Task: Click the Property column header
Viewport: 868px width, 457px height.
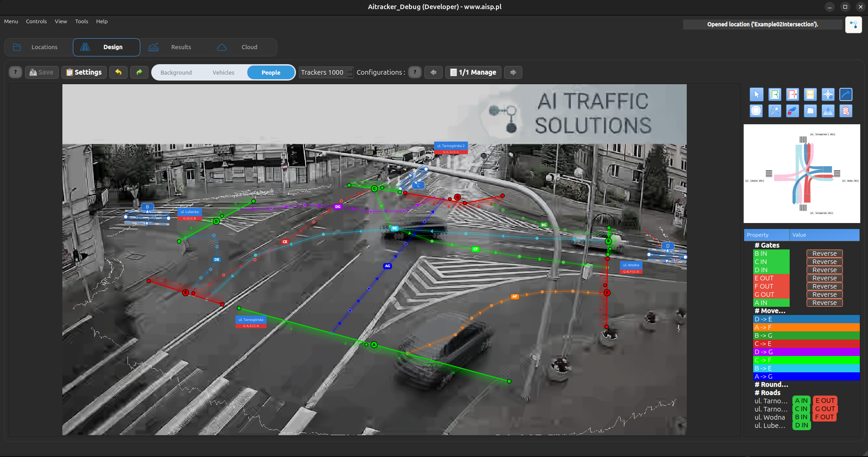Action: tap(766, 235)
